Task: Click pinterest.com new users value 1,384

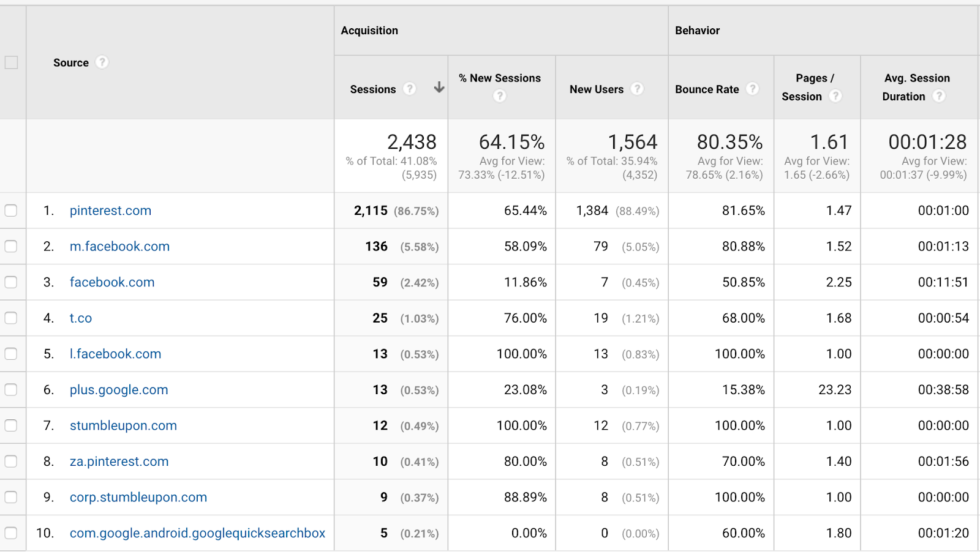Action: click(x=592, y=211)
